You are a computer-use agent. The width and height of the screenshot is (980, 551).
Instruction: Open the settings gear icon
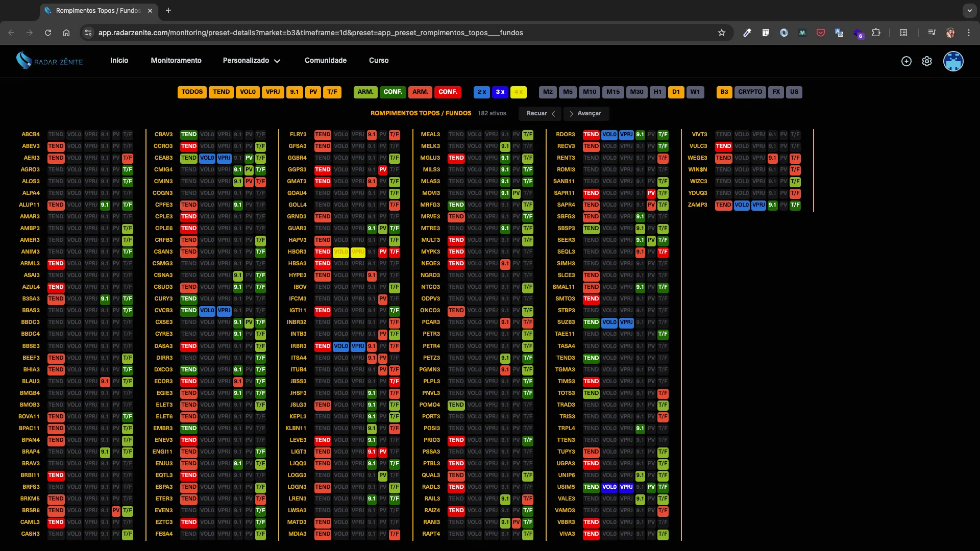(927, 61)
